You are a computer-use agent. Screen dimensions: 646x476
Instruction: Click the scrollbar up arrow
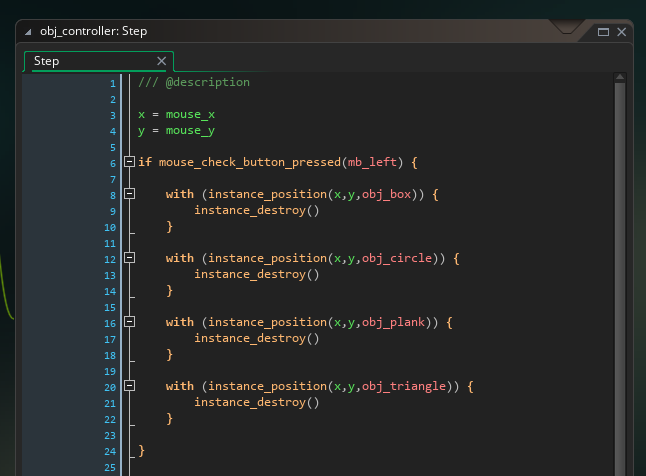[620, 77]
